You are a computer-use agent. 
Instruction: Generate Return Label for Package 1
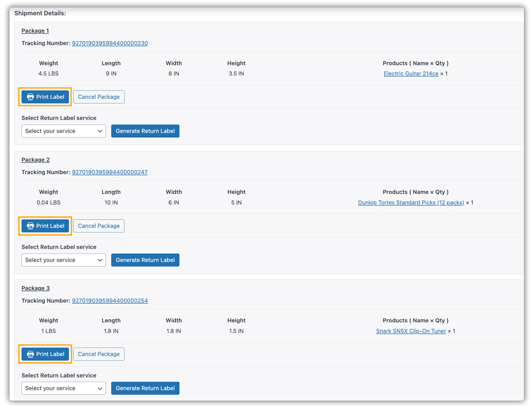(145, 131)
